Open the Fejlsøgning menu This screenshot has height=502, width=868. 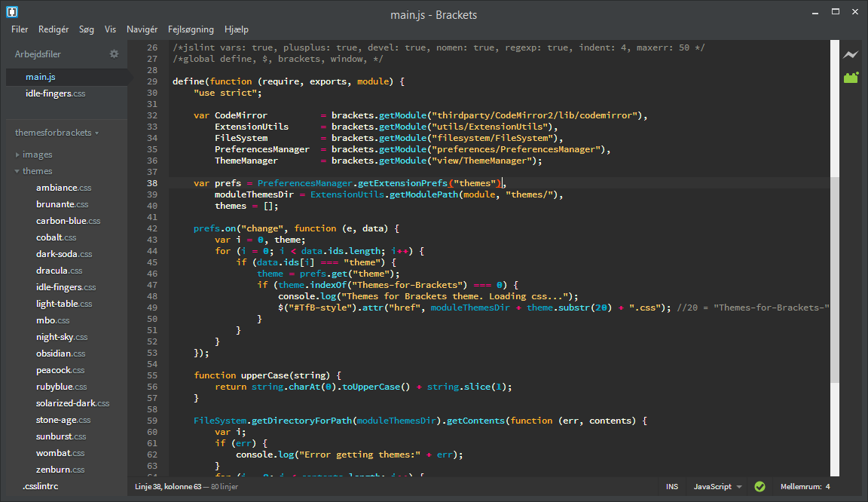(191, 29)
